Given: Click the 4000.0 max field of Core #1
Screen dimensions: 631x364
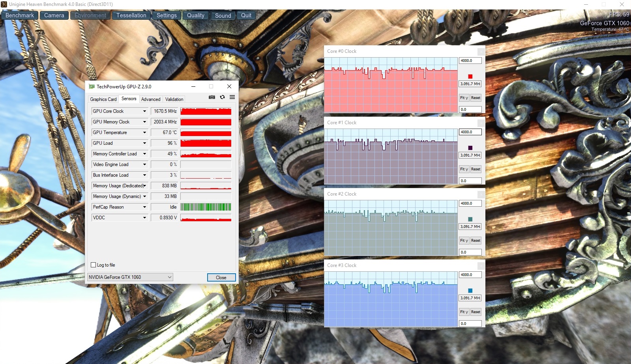Looking at the screenshot, I should click(x=470, y=132).
